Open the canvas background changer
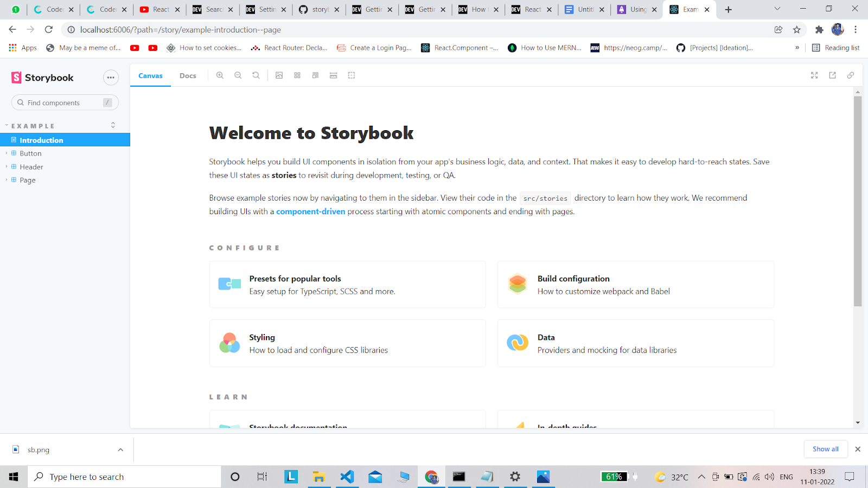Screen dimensions: 868x488 279,75
